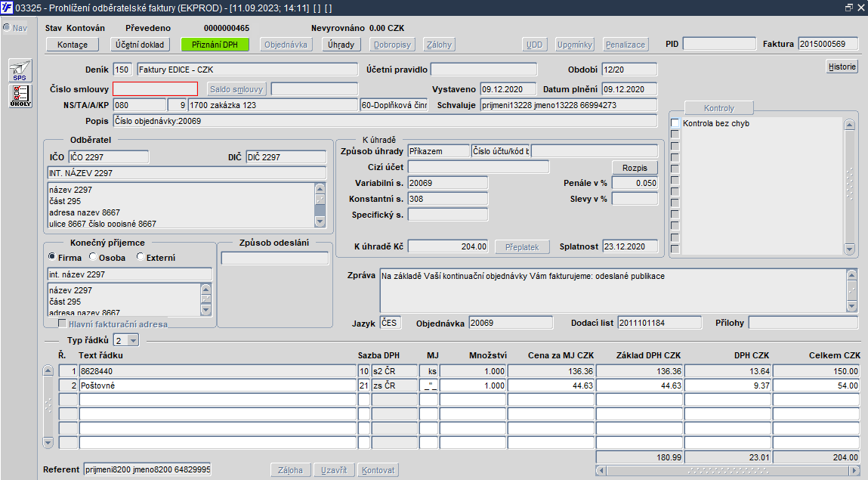Click the PID input field
Screen dimensions: 868x480
(x=719, y=44)
